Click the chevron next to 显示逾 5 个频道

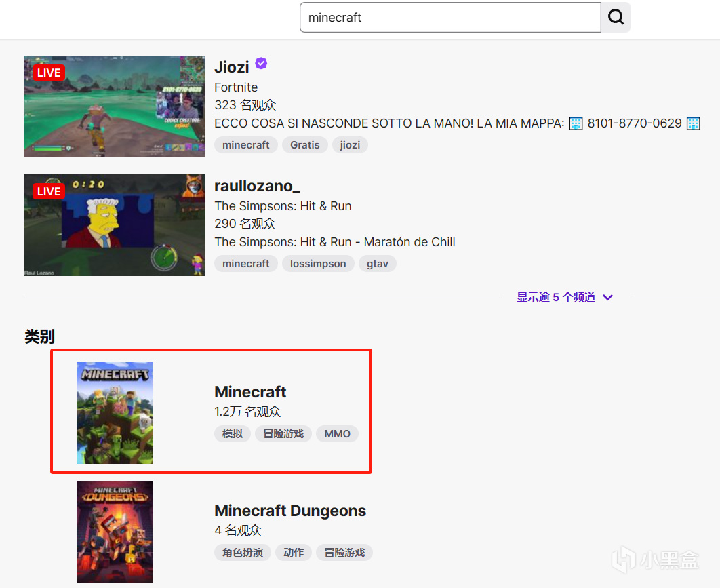[x=607, y=298]
